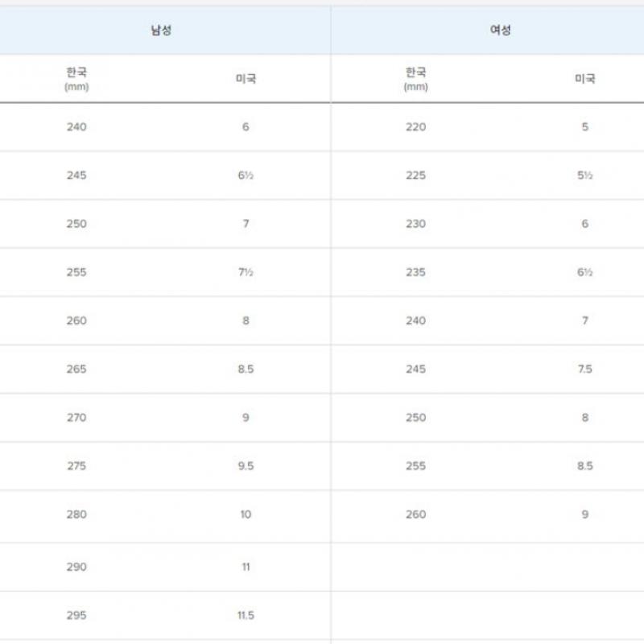Screen dimensions: 644x644
Task: Select men's US size 11.5 cell
Action: click(246, 615)
